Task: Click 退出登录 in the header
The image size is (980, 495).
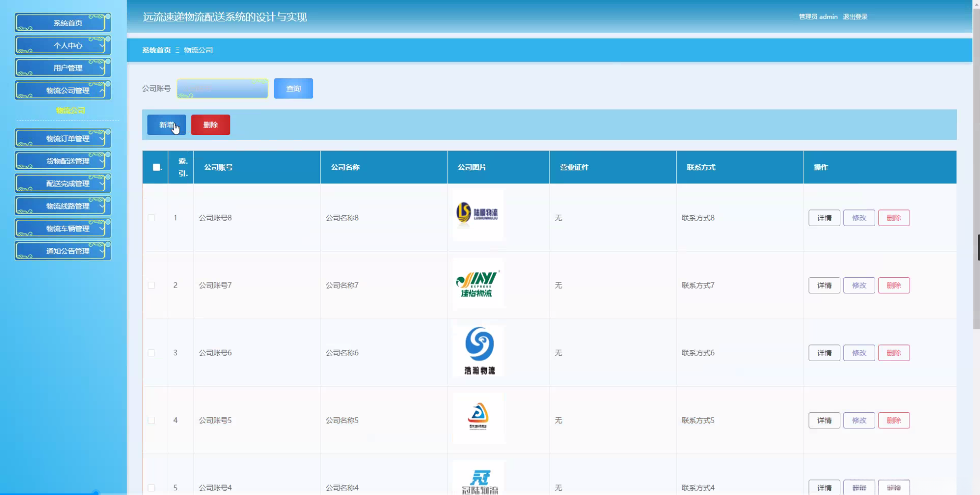Action: click(855, 17)
